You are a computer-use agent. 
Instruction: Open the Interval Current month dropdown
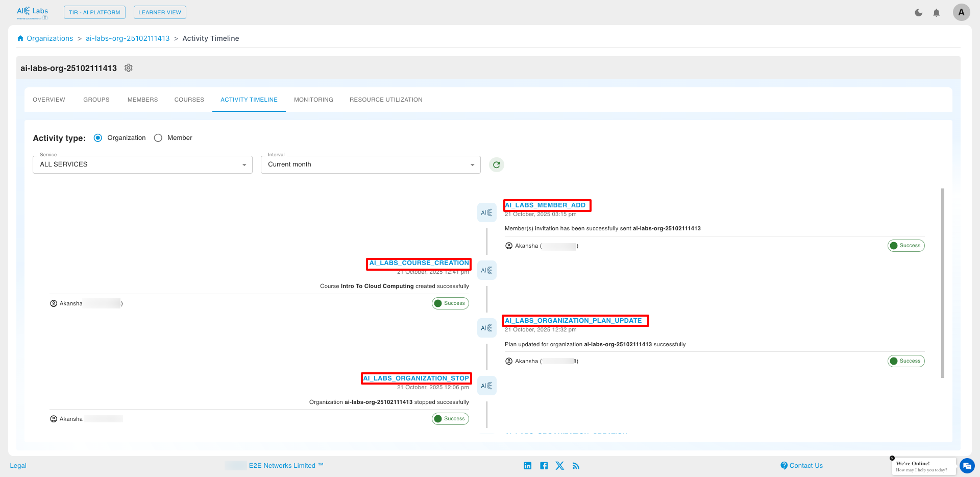pos(371,164)
